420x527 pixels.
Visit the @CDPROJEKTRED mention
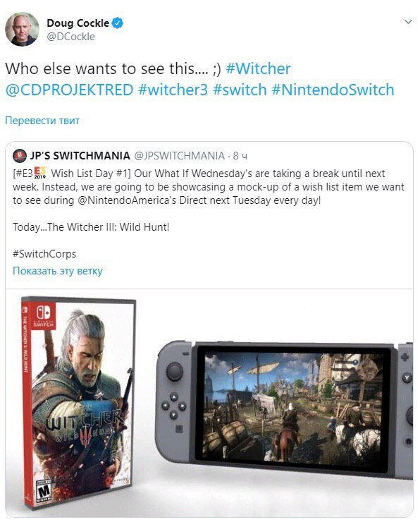pyautogui.click(x=70, y=90)
